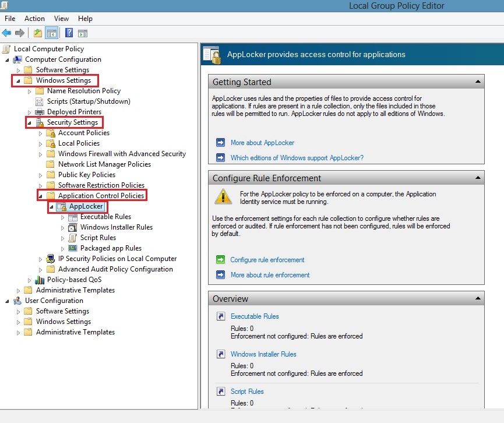
Task: Open Which editions of Windows support AppLocker link
Action: (x=297, y=158)
